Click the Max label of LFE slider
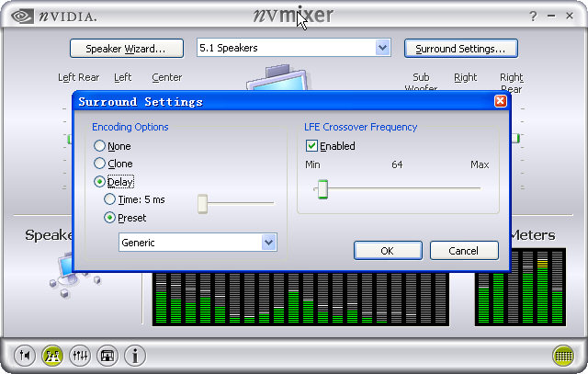Image resolution: width=588 pixels, height=374 pixels. [480, 164]
